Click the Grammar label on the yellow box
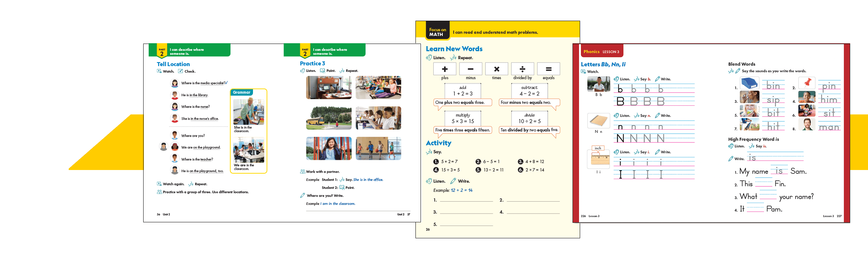 pos(242,92)
